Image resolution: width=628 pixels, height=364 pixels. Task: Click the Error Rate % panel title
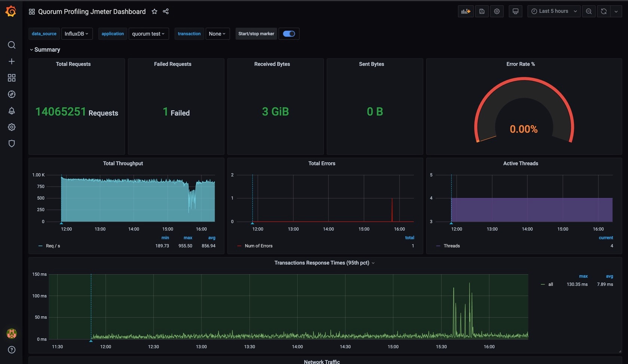click(520, 64)
